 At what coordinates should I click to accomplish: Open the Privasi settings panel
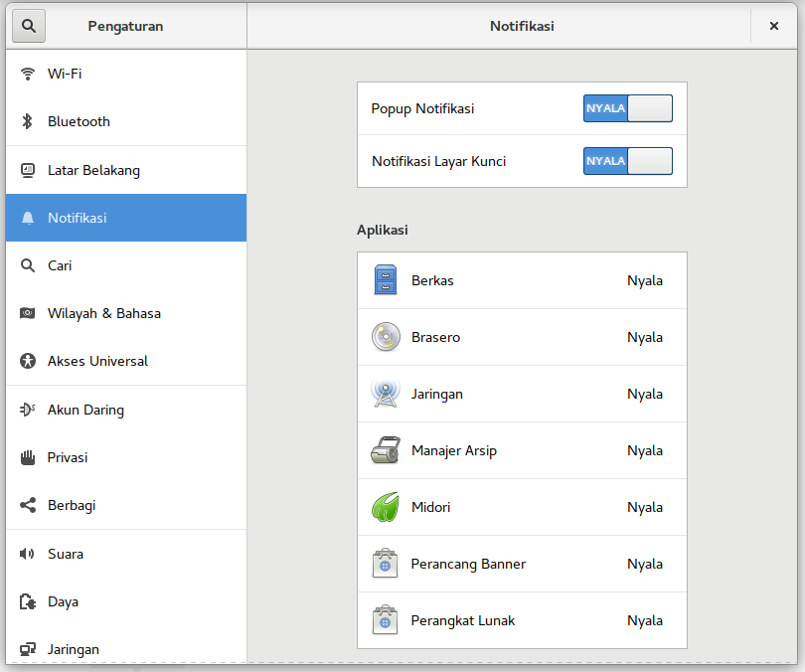click(68, 457)
